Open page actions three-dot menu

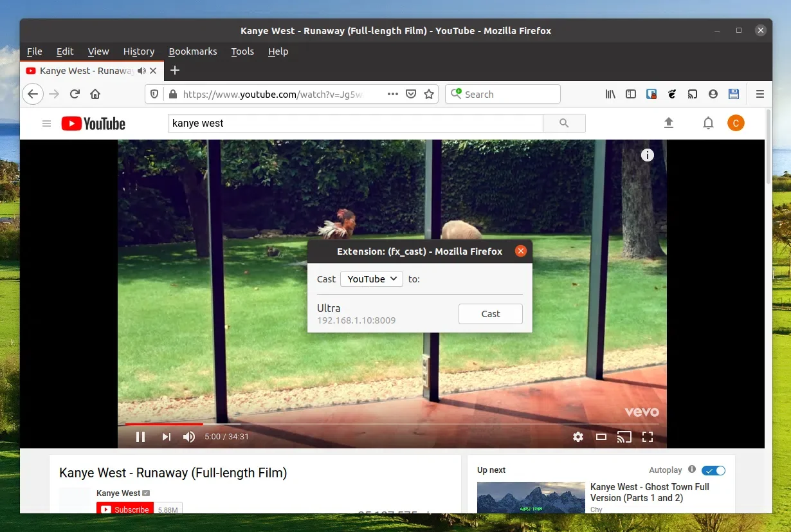(x=393, y=94)
